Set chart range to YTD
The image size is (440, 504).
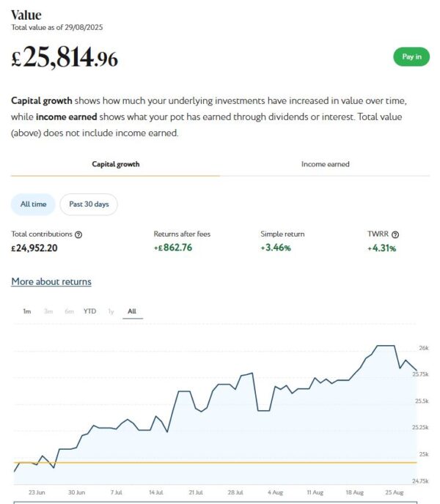89,311
